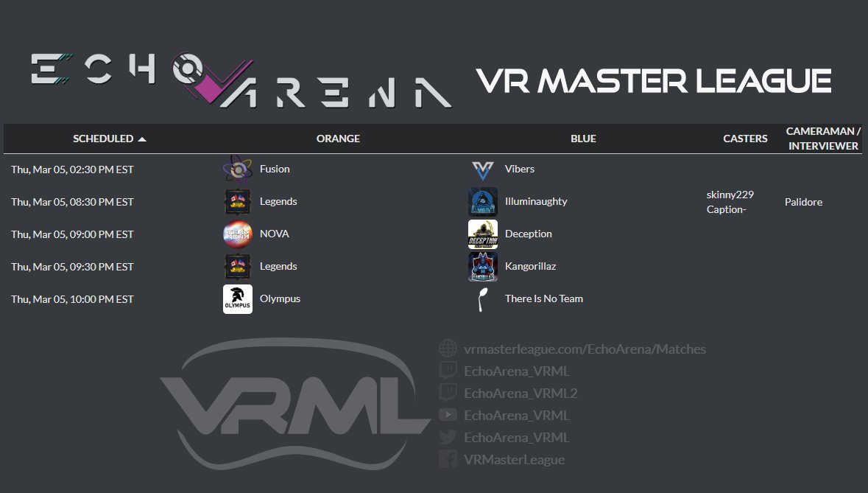
Task: Open the Deception team name link
Action: pyautogui.click(x=528, y=234)
